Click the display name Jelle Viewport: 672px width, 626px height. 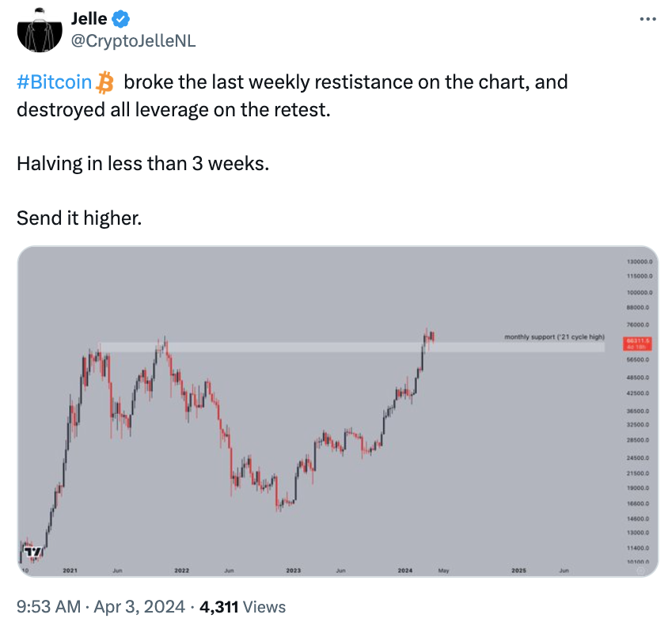pyautogui.click(x=89, y=19)
